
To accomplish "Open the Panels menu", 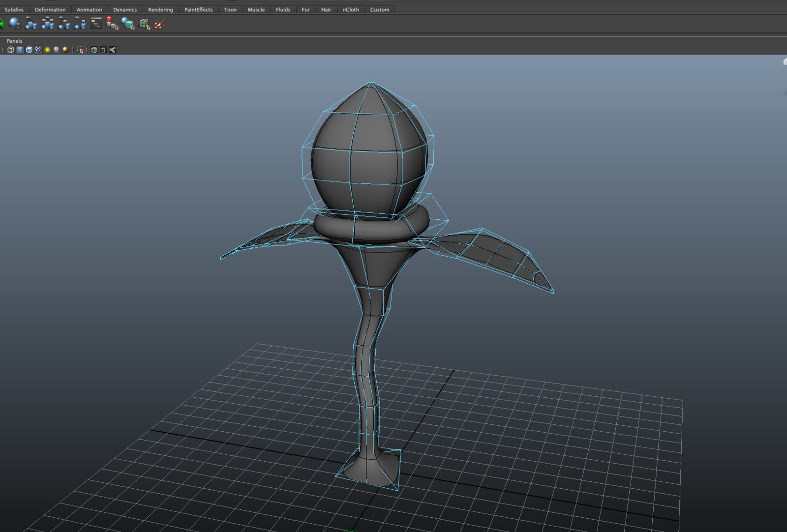I will coord(14,41).
